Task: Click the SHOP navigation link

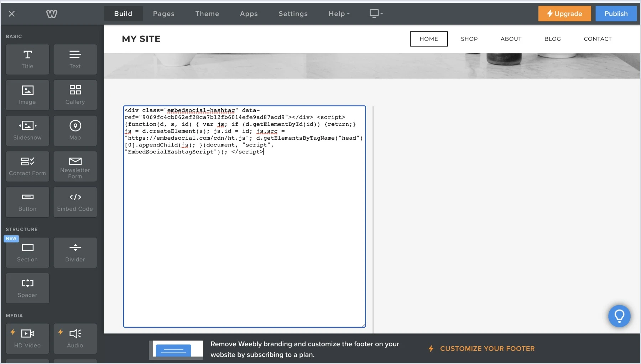Action: (469, 39)
